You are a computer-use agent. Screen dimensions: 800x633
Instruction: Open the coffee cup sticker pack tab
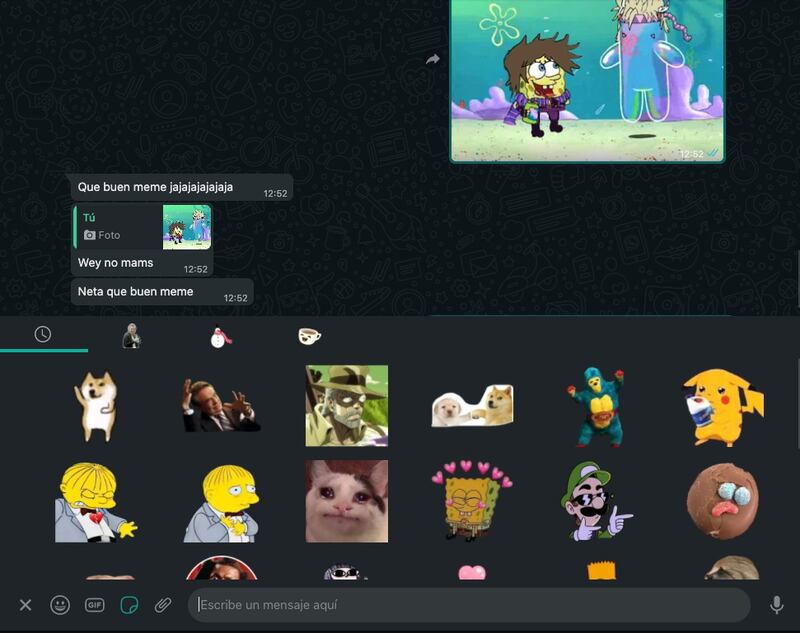pyautogui.click(x=309, y=336)
